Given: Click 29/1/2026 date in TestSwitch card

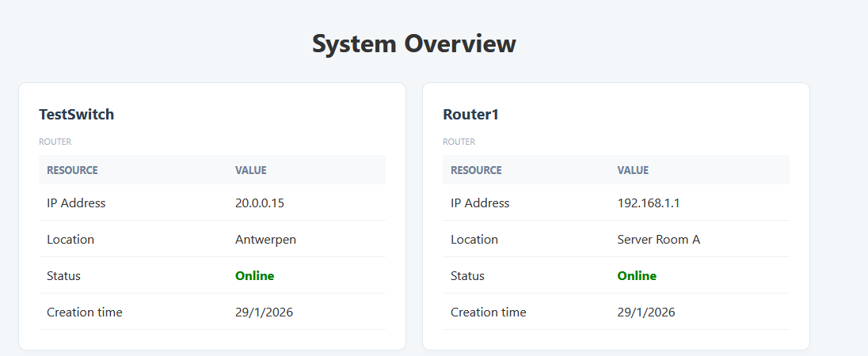Looking at the screenshot, I should (x=264, y=312).
